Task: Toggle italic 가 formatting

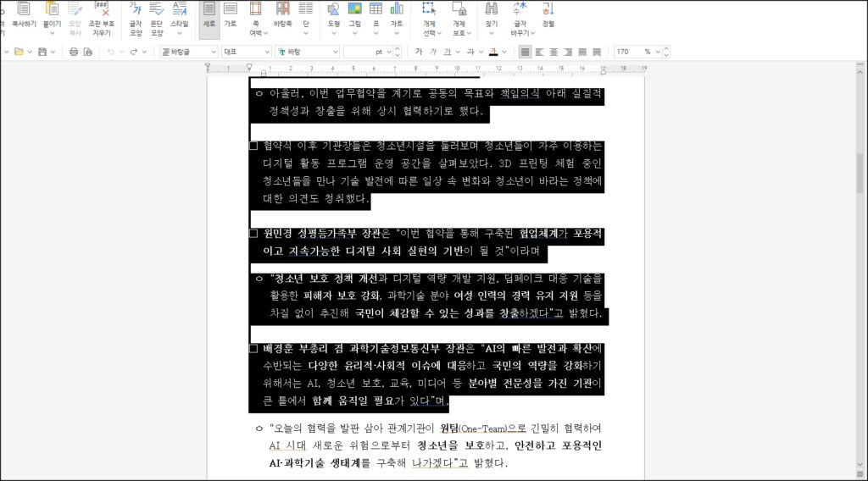Action: click(x=433, y=52)
